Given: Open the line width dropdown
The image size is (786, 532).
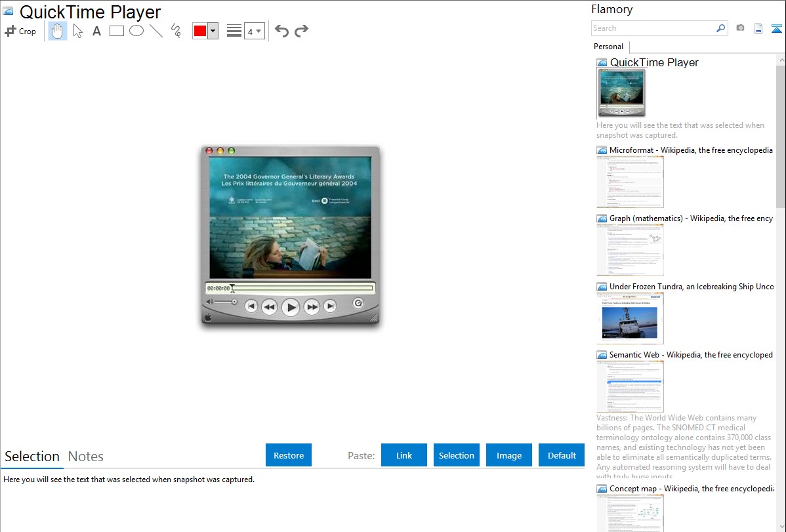Looking at the screenshot, I should coord(254,31).
